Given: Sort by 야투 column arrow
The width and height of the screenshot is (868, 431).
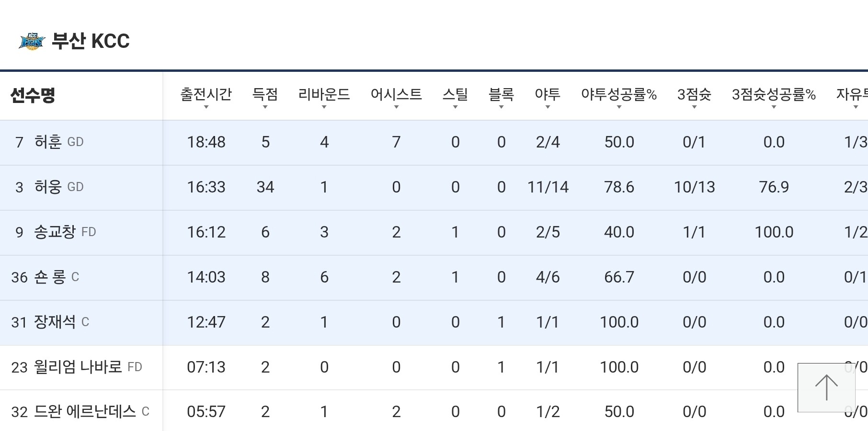Looking at the screenshot, I should (x=548, y=107).
